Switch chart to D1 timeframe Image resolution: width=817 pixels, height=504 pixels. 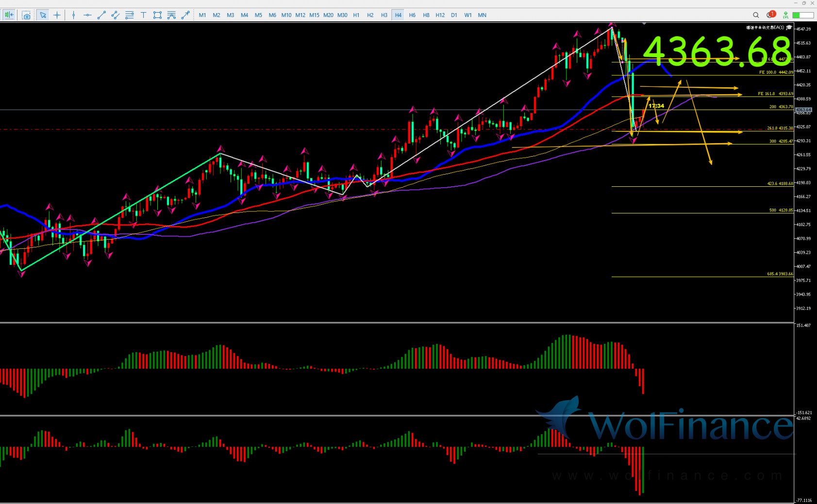(454, 15)
